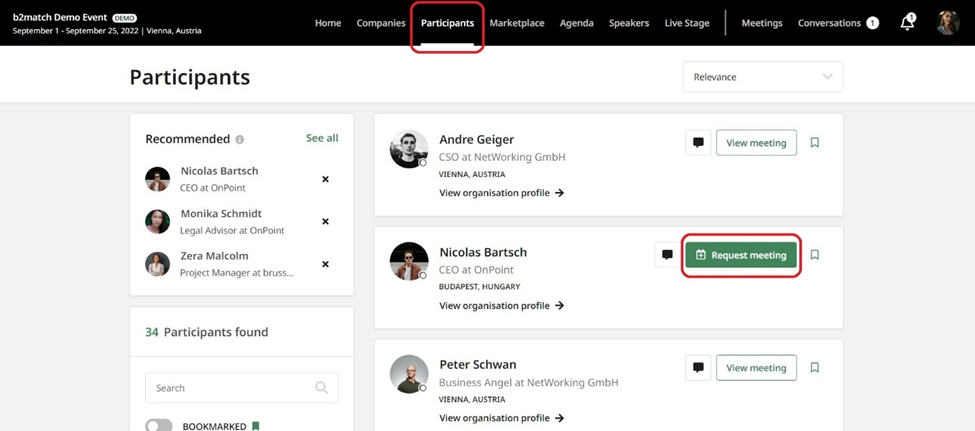975x431 pixels.
Task: Bookmark Andre Geiger's profile
Action: click(815, 143)
